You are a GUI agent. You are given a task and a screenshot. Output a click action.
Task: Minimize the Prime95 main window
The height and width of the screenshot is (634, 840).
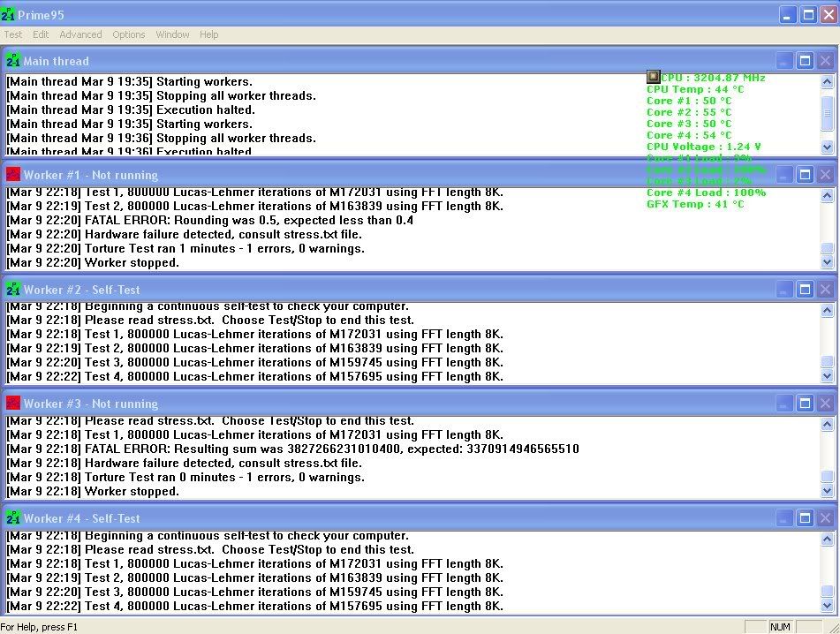787,15
